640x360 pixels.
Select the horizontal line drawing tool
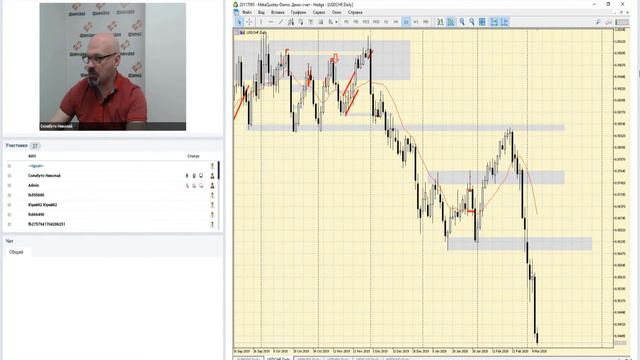click(271, 22)
